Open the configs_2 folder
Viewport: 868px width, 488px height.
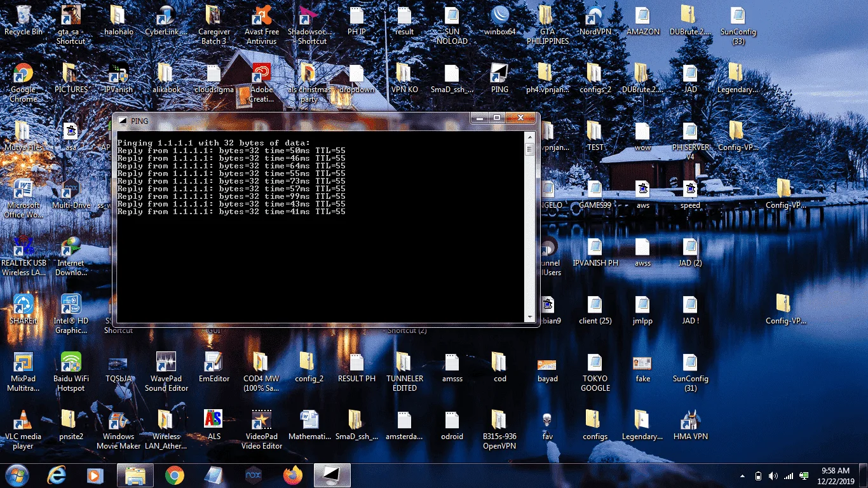pos(595,79)
